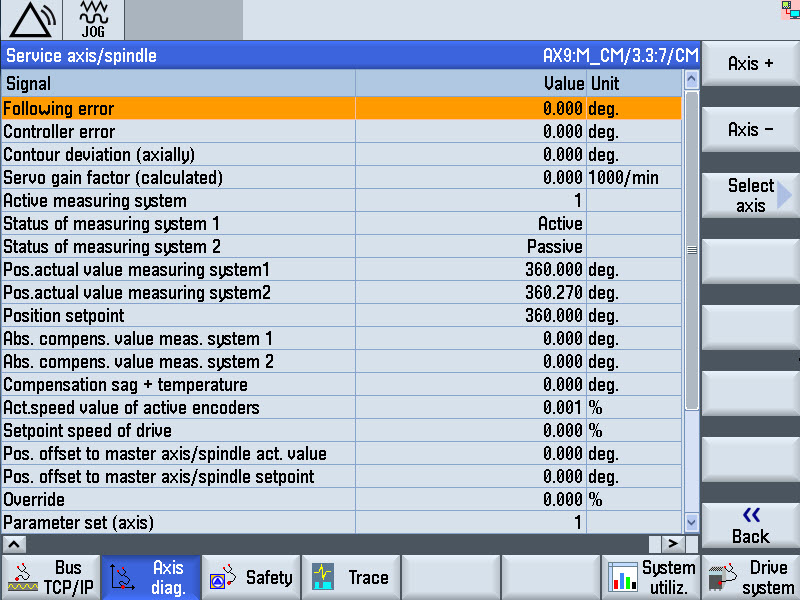Open the Safety diagnostics softkey
This screenshot has height=600, width=800.
(x=250, y=578)
